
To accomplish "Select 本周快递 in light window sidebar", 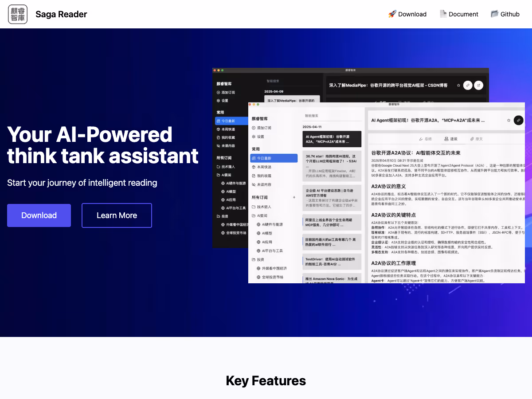I will click(262, 167).
